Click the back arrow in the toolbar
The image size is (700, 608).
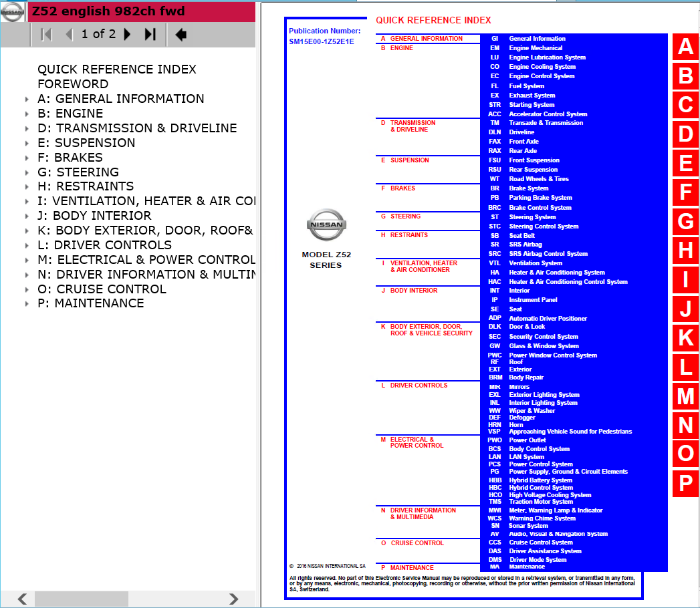(x=181, y=34)
